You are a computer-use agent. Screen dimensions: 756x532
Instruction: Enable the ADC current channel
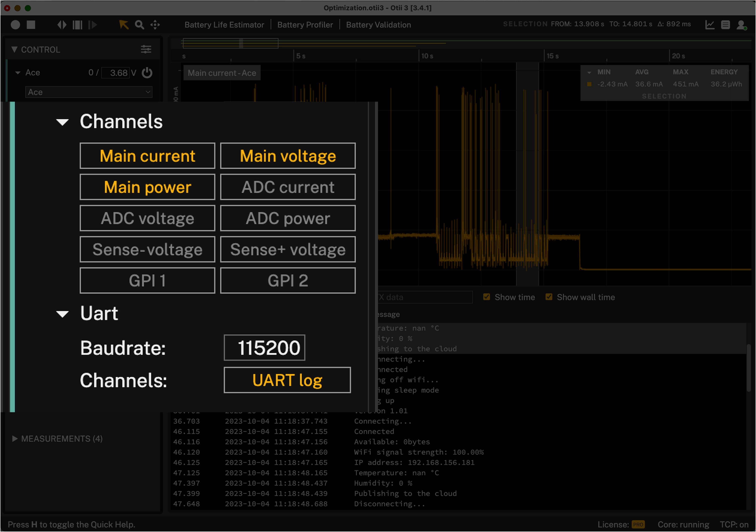tap(287, 187)
